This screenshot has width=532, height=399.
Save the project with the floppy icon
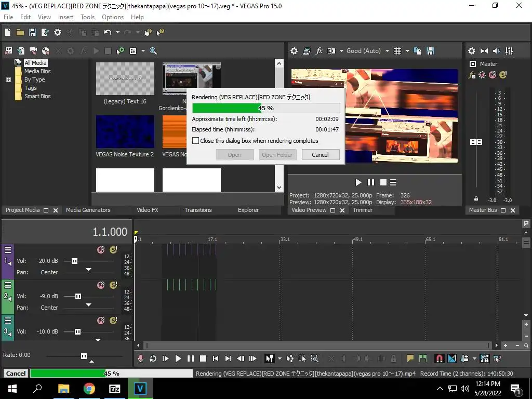pyautogui.click(x=33, y=32)
